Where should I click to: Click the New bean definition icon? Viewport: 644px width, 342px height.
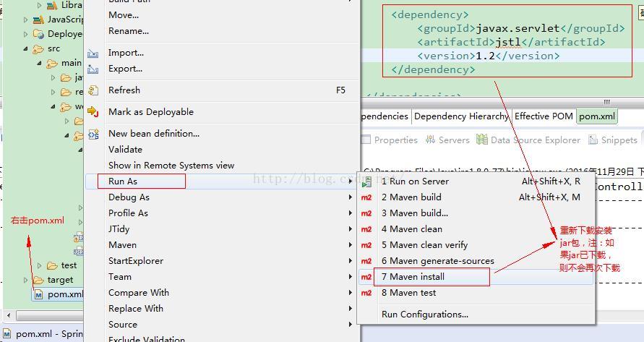coord(93,134)
